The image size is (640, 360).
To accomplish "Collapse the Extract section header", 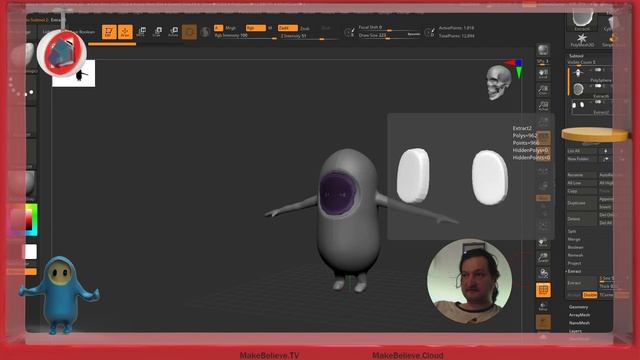I will point(574,271).
